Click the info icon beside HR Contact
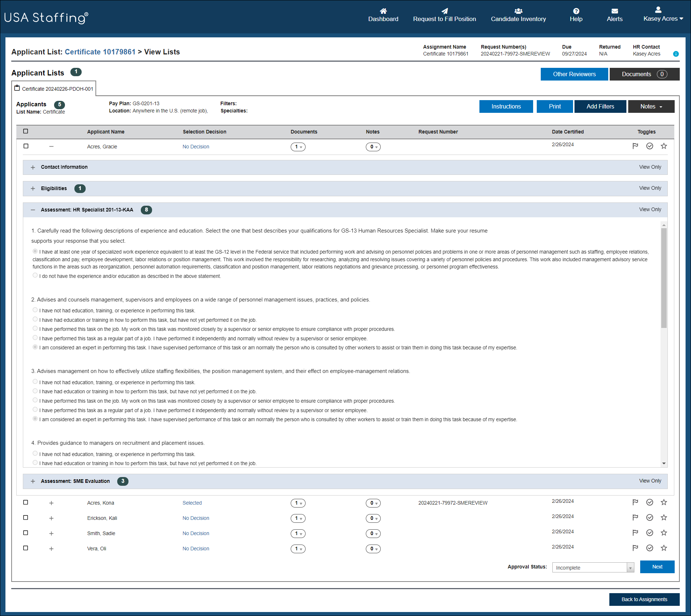The width and height of the screenshot is (691, 616). [x=676, y=54]
